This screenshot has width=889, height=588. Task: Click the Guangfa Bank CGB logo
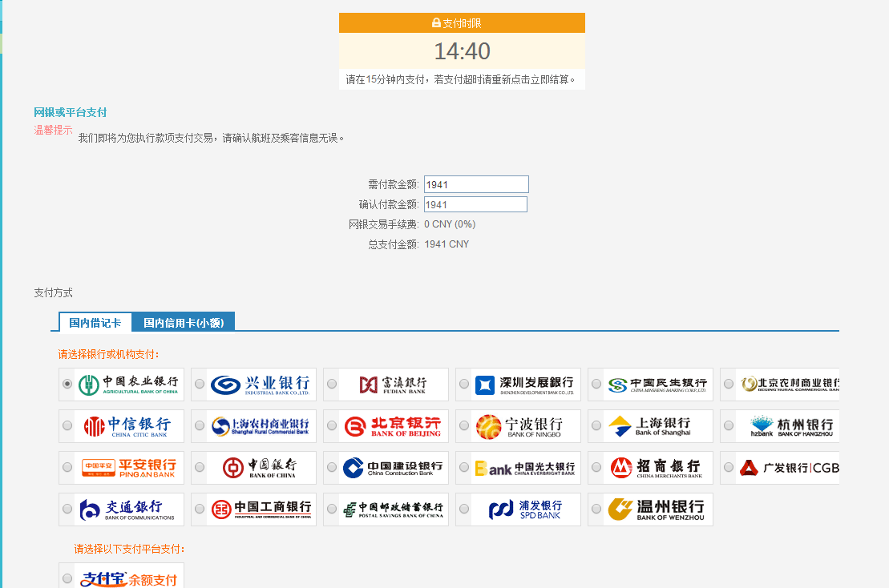pos(787,467)
